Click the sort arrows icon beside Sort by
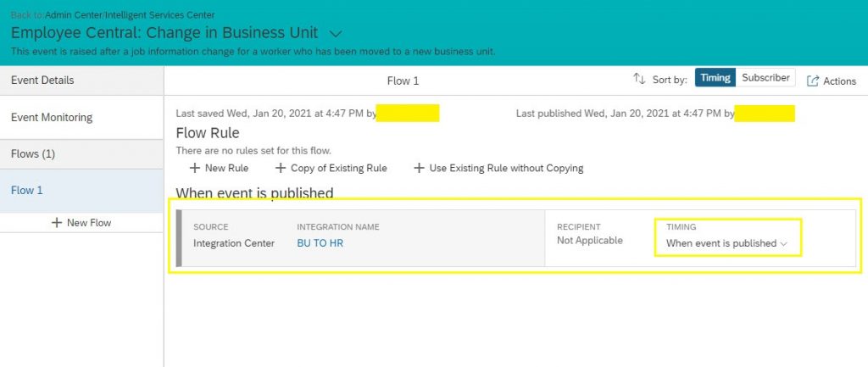 click(x=639, y=79)
